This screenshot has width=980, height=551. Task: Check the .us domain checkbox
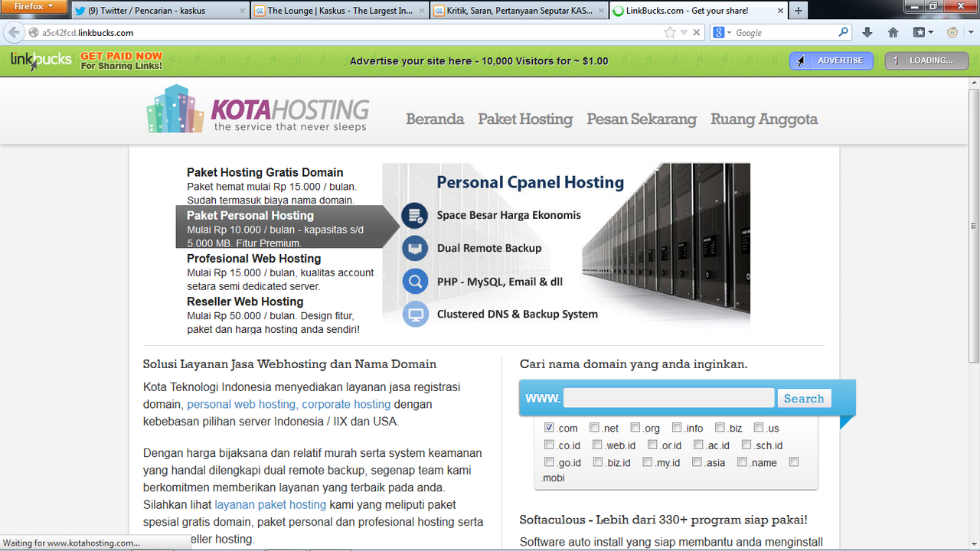(x=759, y=428)
